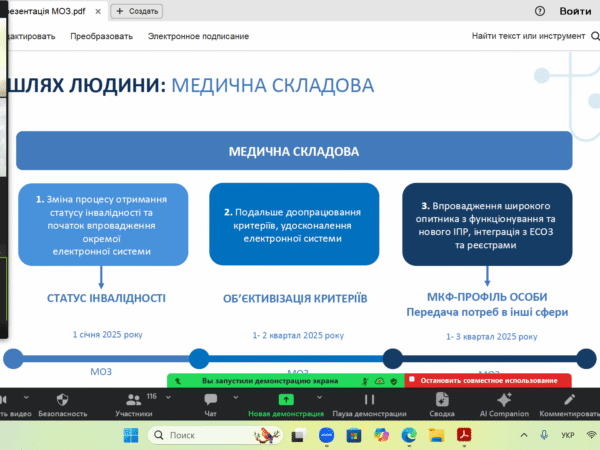
Task: Click the search magnifier icon in Acrobat
Action: click(x=595, y=36)
